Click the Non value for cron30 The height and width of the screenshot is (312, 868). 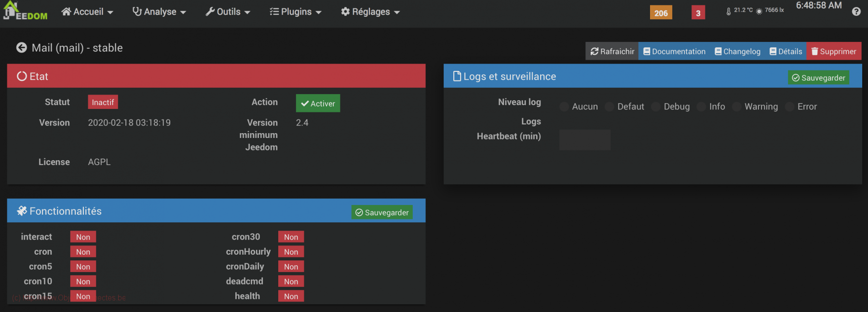(291, 237)
